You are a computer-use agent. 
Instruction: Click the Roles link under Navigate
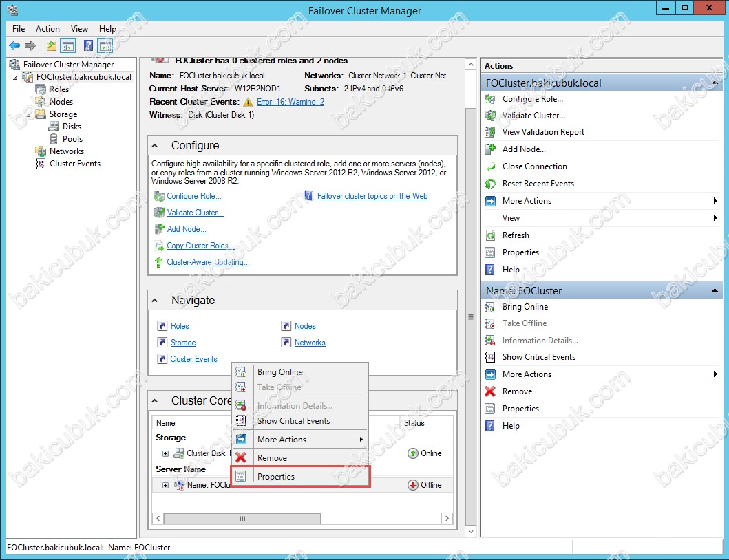pyautogui.click(x=180, y=326)
